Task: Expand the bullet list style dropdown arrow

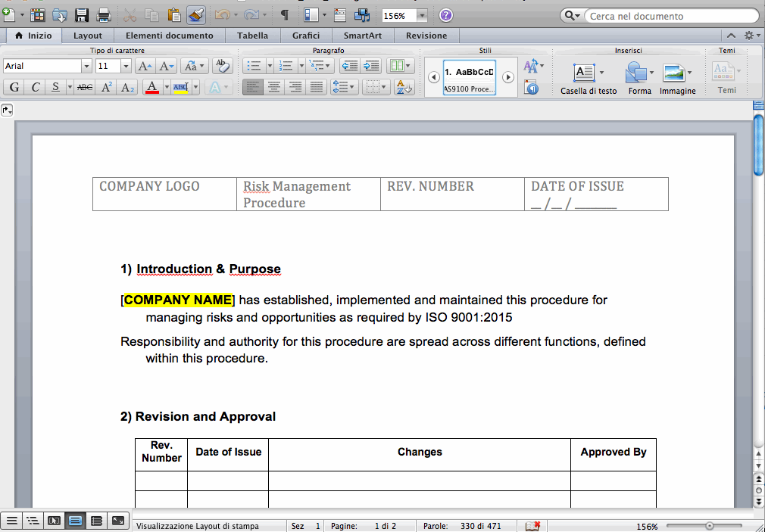Action: [x=270, y=66]
